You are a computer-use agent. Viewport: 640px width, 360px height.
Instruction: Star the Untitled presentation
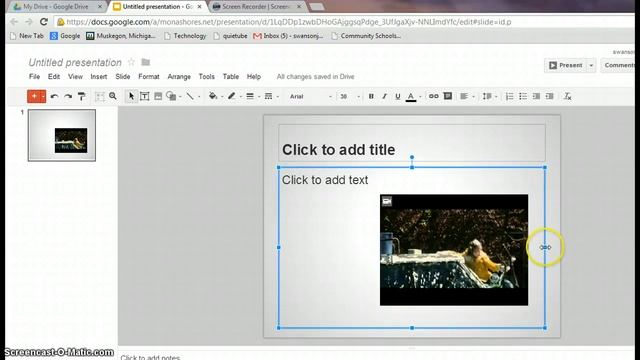click(x=131, y=62)
